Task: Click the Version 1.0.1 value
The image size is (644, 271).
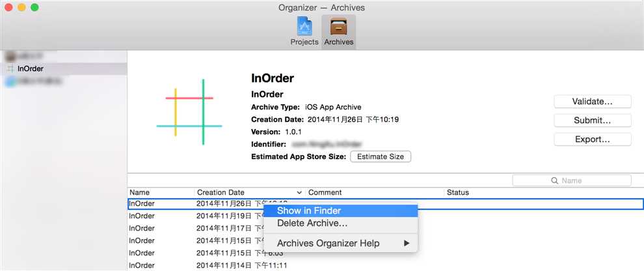Action: tap(293, 132)
